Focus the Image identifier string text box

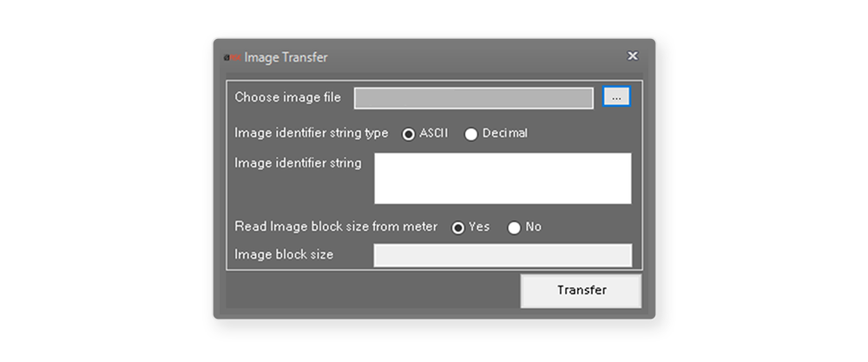[503, 178]
